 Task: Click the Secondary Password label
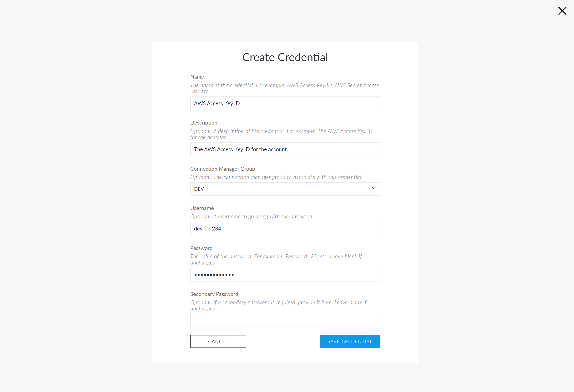point(214,294)
